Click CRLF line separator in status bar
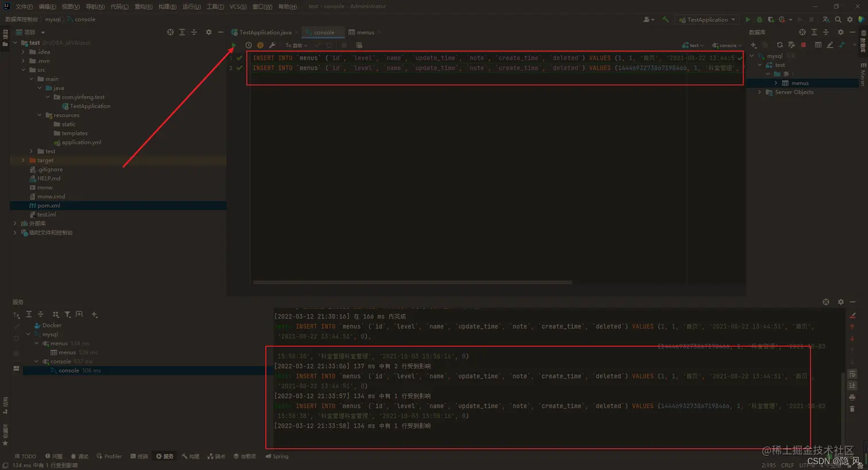The height and width of the screenshot is (470, 868). point(787,465)
